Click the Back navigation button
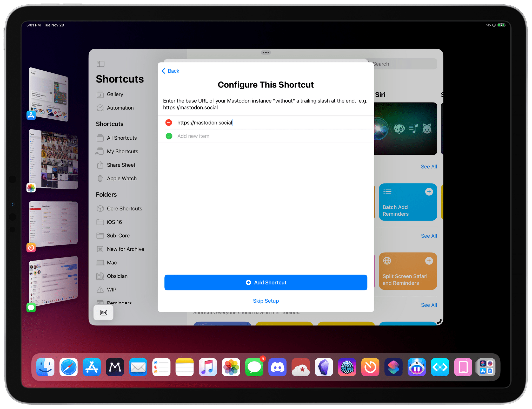Viewport: 532px width, 409px height. click(171, 71)
